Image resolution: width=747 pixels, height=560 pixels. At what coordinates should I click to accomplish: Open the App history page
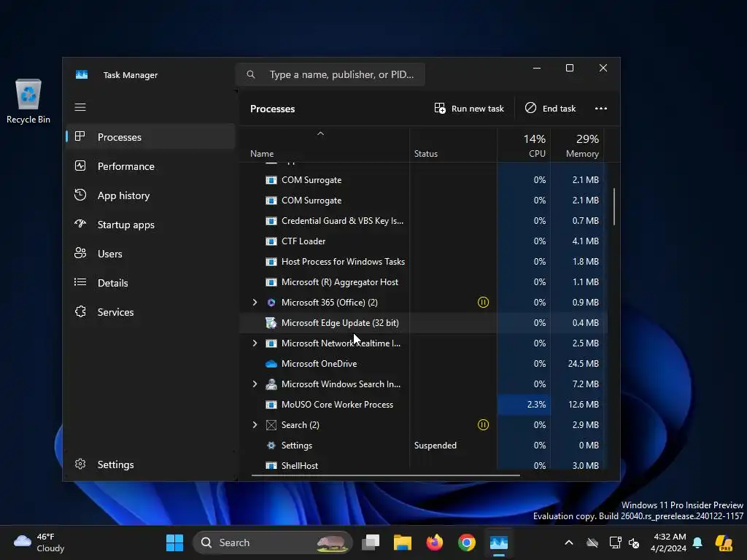coord(150,195)
